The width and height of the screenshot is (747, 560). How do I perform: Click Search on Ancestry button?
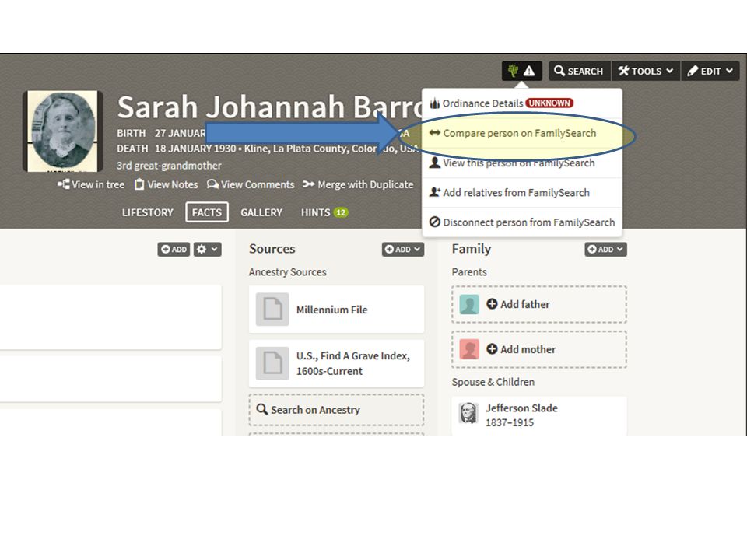tap(336, 410)
